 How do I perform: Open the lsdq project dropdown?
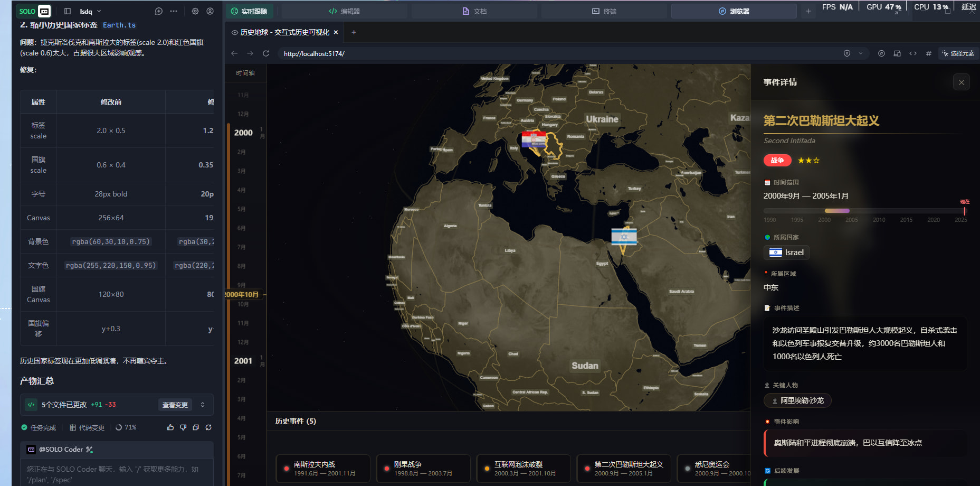pyautogui.click(x=90, y=11)
